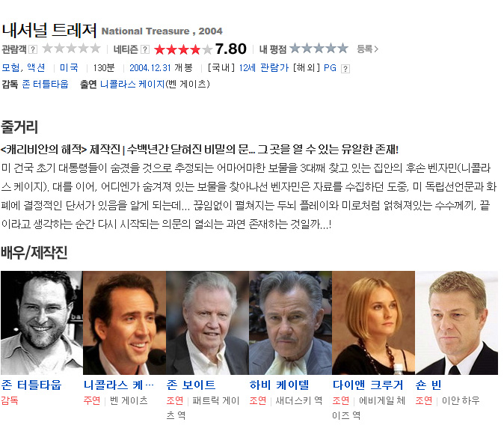Open 하비 케이텔 name link under photo
504x437 pixels.
coord(279,385)
